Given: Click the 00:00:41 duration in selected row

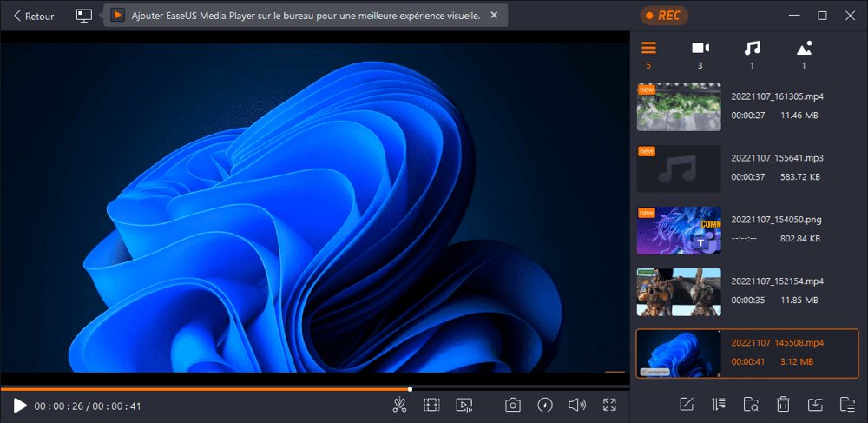Looking at the screenshot, I should 747,362.
